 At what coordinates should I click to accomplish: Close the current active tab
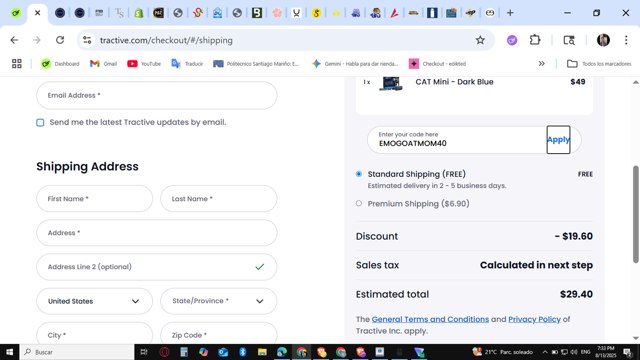pos(38,13)
